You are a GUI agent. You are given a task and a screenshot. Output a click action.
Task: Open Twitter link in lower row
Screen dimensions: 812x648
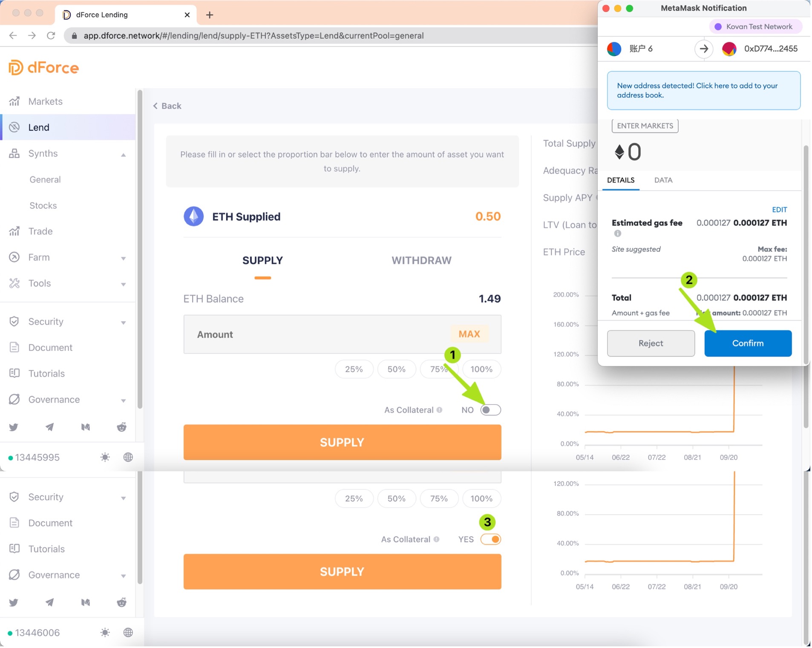point(14,603)
